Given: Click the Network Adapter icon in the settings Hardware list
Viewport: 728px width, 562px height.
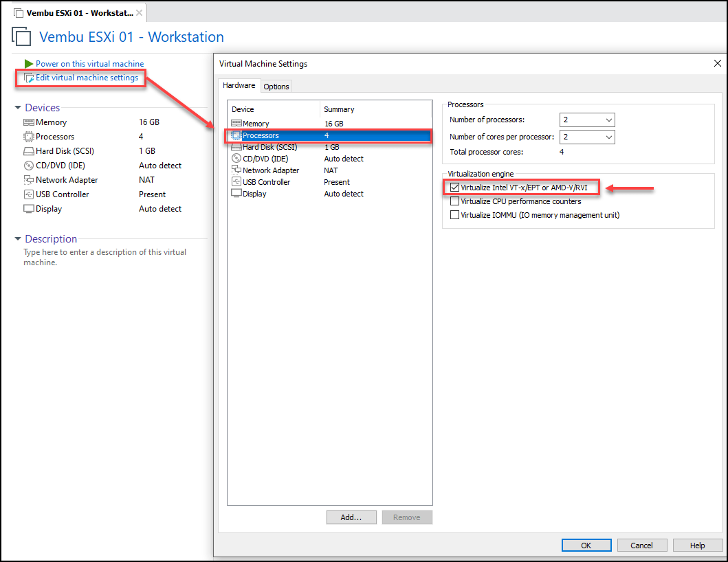Looking at the screenshot, I should (236, 170).
